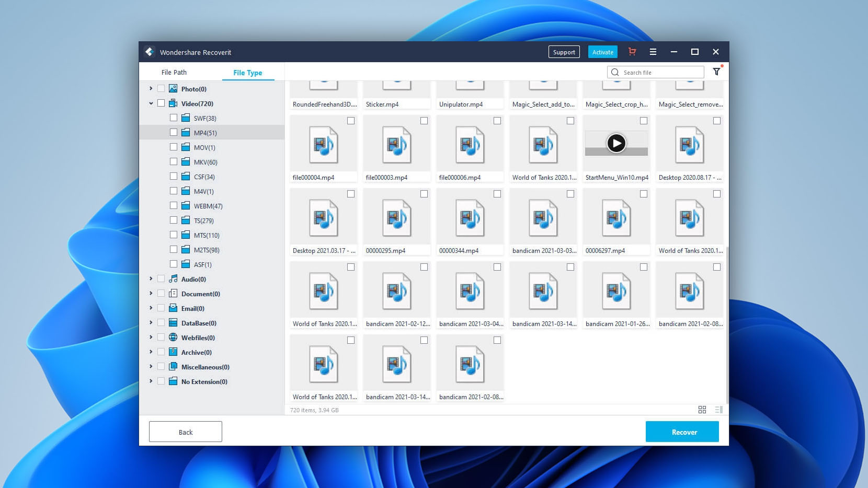The width and height of the screenshot is (868, 488).
Task: Switch to list view icon
Action: 718,410
